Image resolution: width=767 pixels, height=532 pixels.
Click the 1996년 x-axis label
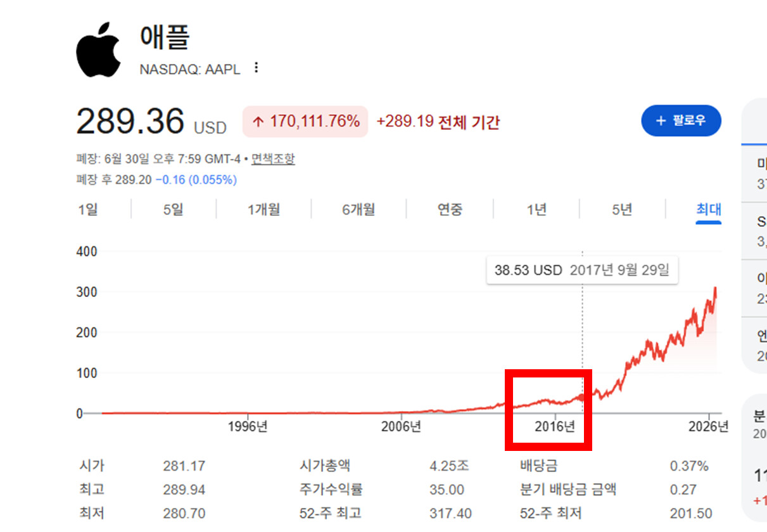[248, 426]
